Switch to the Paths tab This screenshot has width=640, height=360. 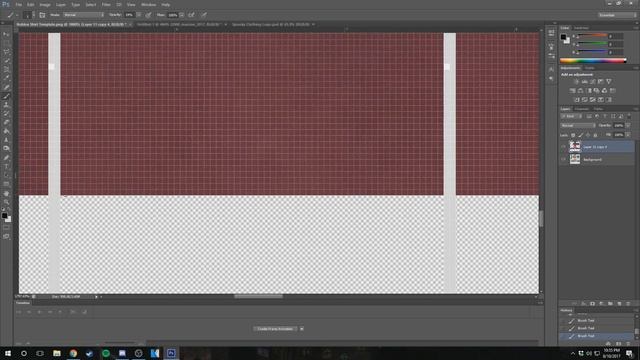click(598, 109)
